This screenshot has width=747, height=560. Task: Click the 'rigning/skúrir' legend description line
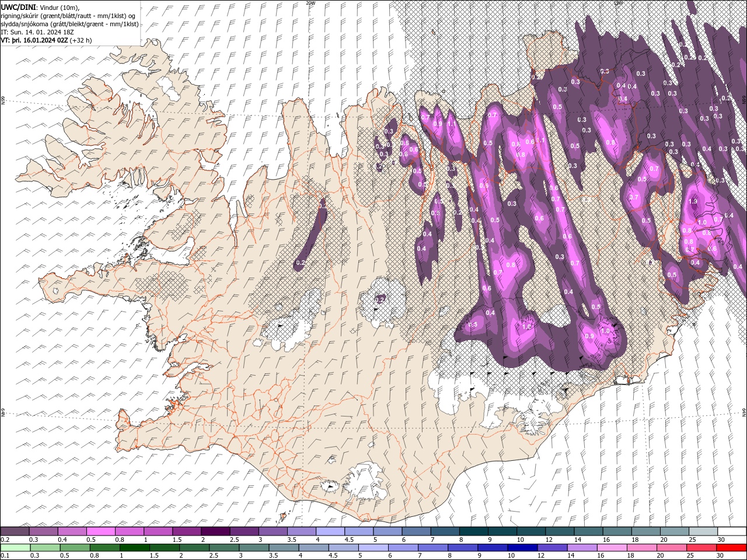[x=69, y=16]
